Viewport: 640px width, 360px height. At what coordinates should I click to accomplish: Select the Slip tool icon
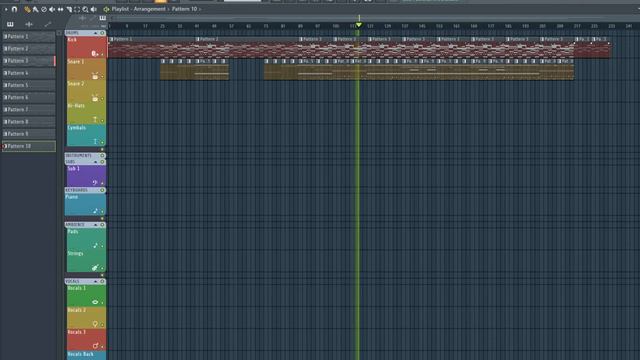(x=60, y=9)
